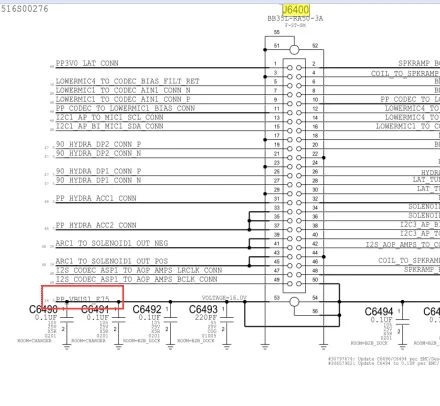Select capacitor designator C6491
Viewport: 440px width, 406px height.
pos(95,309)
